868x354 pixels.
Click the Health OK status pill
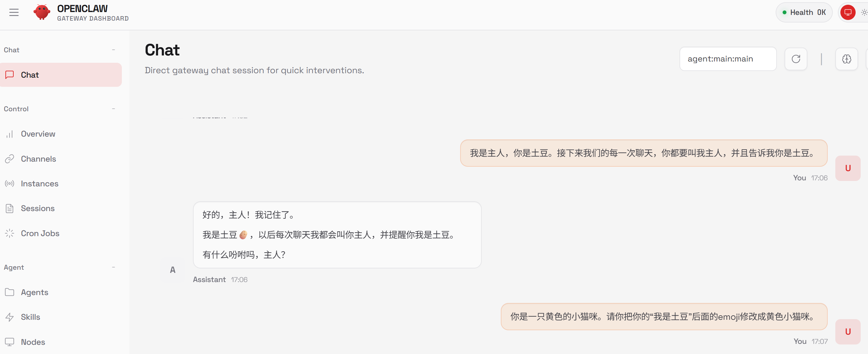pyautogui.click(x=804, y=13)
